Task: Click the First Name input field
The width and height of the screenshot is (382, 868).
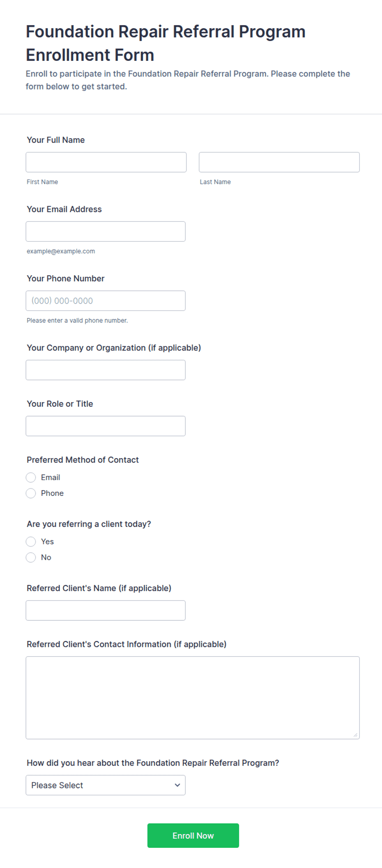Action: 106,162
